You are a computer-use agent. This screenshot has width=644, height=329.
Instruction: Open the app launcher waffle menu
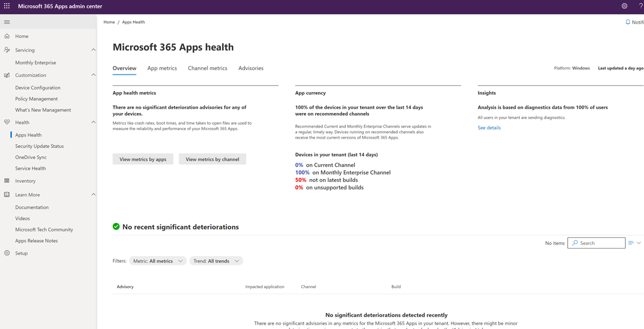coord(6,6)
